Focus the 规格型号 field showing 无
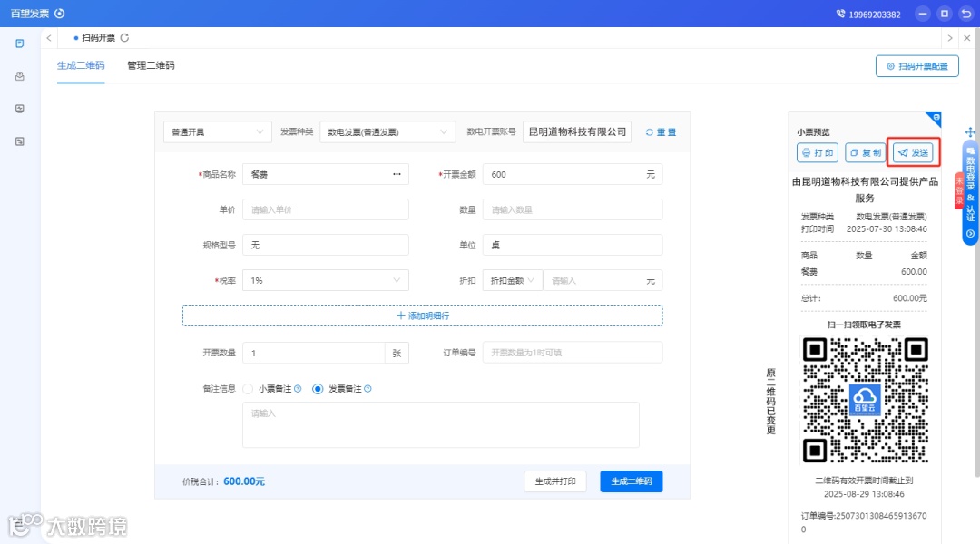Viewport: 980px width, 544px height. pyautogui.click(x=326, y=245)
